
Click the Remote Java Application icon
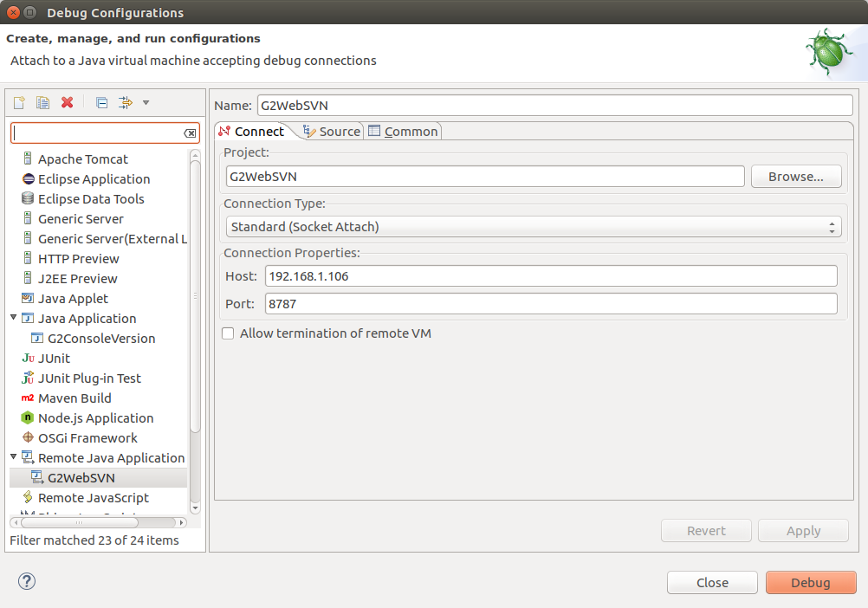29,457
